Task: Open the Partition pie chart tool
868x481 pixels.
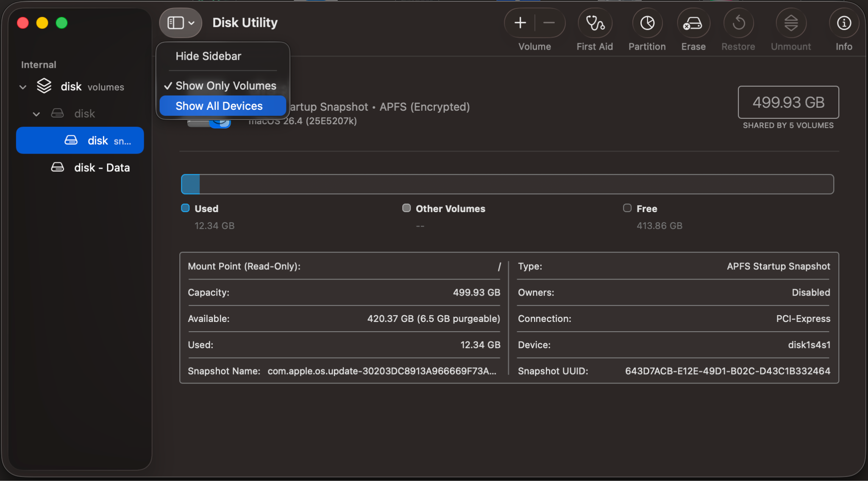Action: 647,23
